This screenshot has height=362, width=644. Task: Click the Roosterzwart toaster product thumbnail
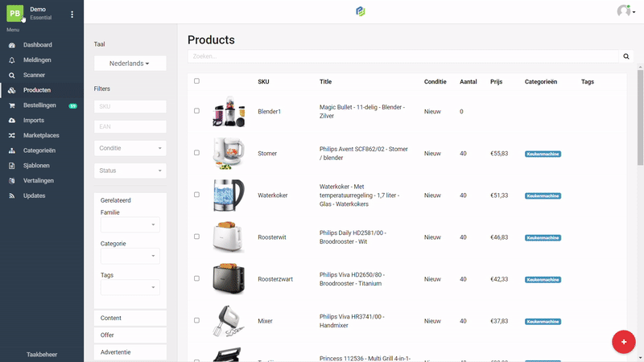pos(229,279)
